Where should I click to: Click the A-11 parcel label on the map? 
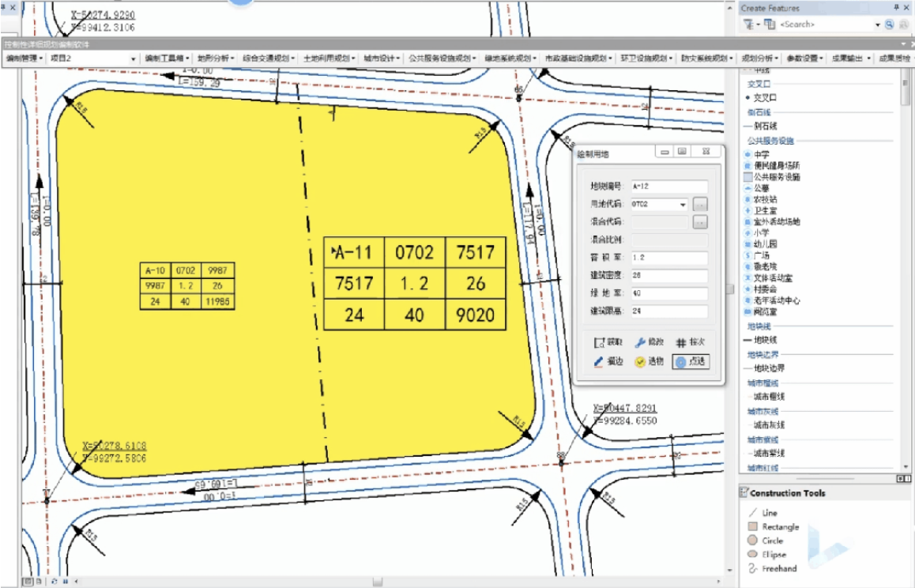[354, 253]
